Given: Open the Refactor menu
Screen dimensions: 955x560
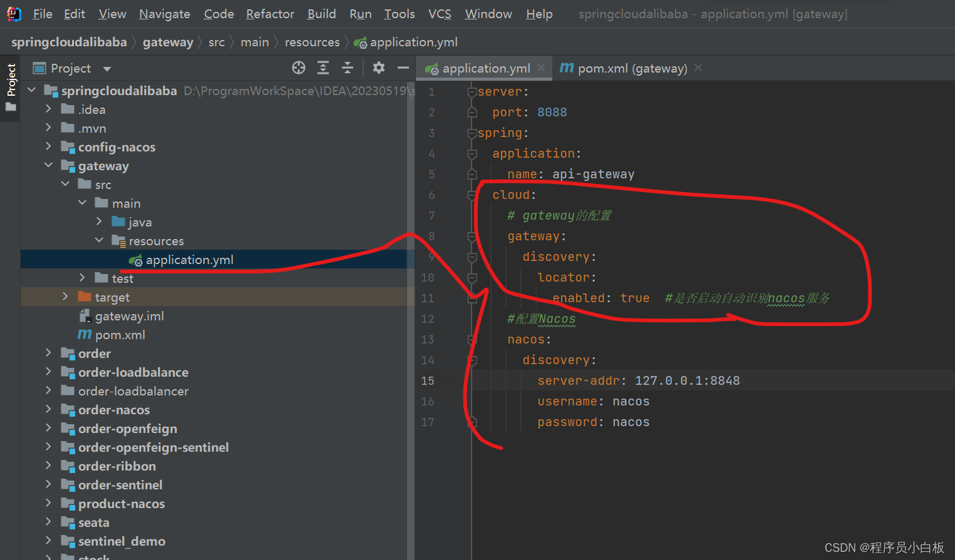Looking at the screenshot, I should tap(270, 14).
